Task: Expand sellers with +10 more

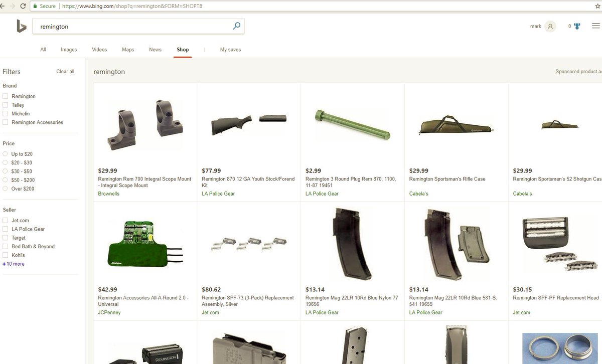Action: click(14, 264)
